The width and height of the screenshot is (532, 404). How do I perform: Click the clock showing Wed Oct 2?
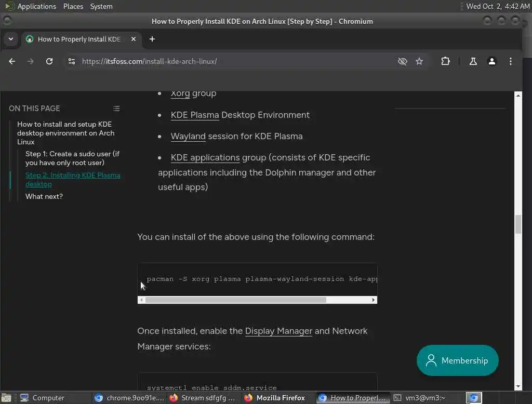click(x=497, y=6)
